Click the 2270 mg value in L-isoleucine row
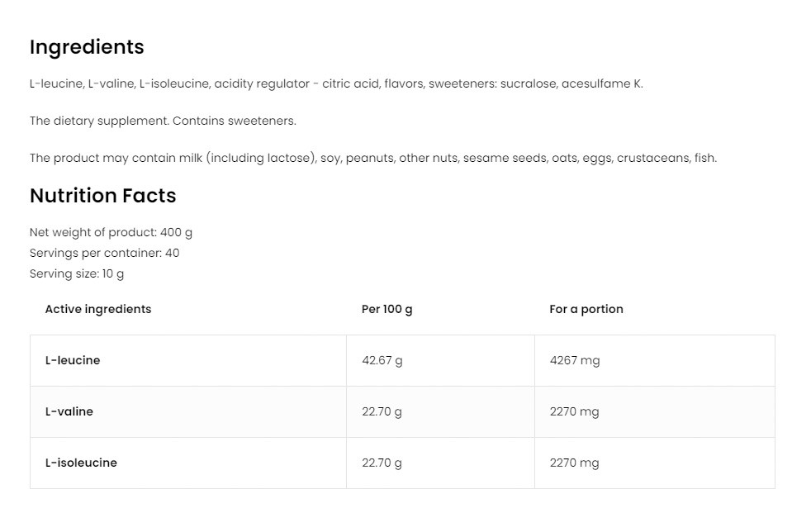This screenshot has height=532, width=811. point(574,463)
